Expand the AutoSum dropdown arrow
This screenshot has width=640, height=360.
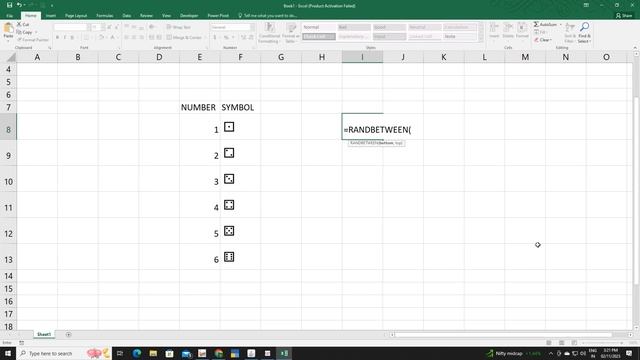click(x=560, y=24)
